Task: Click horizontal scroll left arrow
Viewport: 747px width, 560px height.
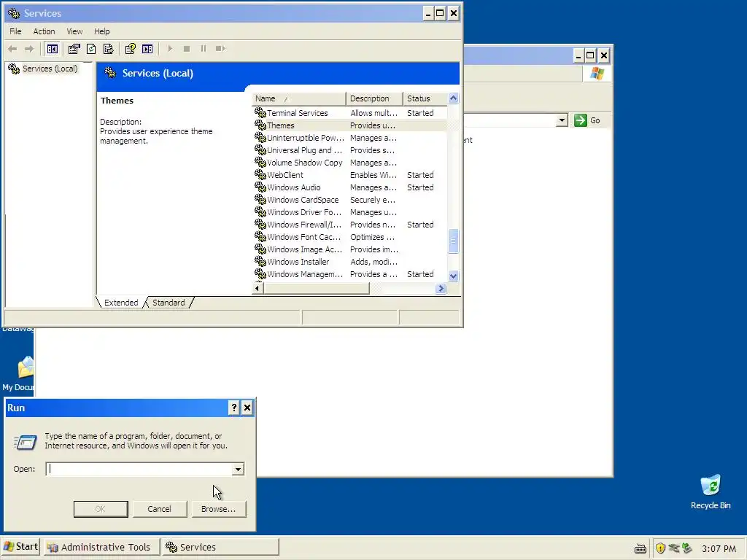Action: pyautogui.click(x=258, y=288)
